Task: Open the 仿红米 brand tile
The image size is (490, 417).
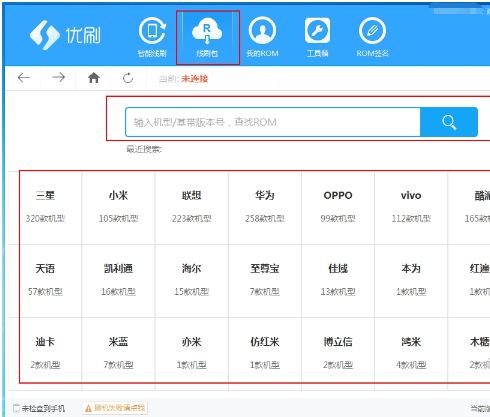Action: pos(265,354)
